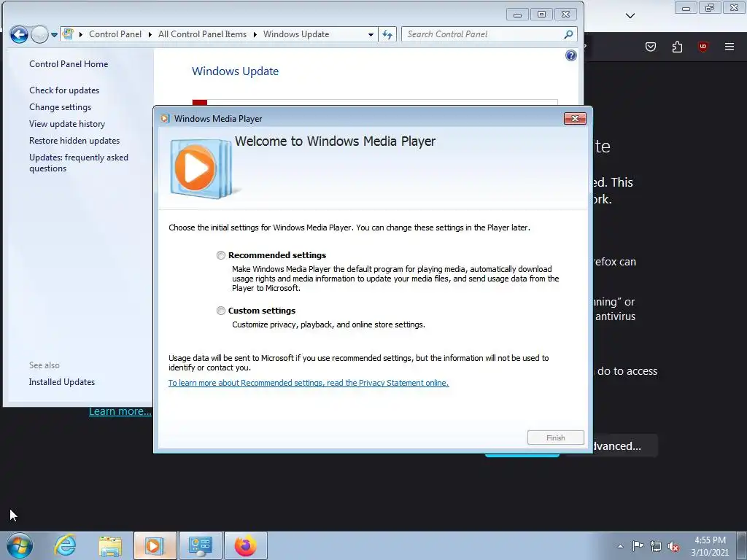Viewport: 747px width, 560px height.
Task: Click All Control Panel Items breadcrumb
Action: (x=203, y=34)
